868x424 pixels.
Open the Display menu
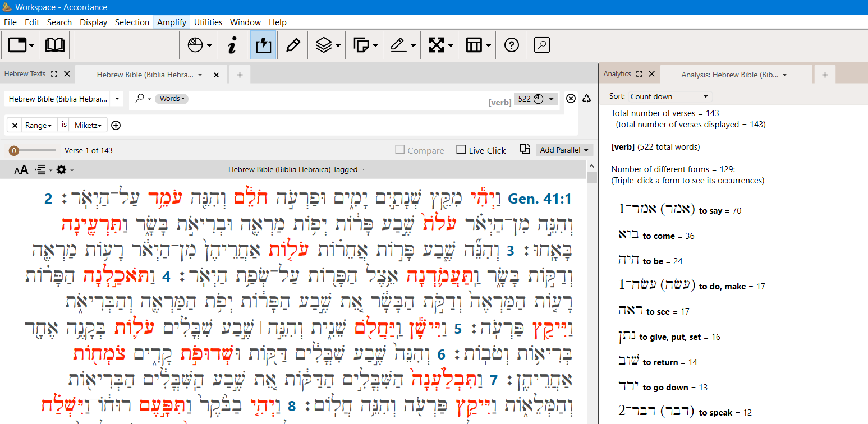point(93,22)
